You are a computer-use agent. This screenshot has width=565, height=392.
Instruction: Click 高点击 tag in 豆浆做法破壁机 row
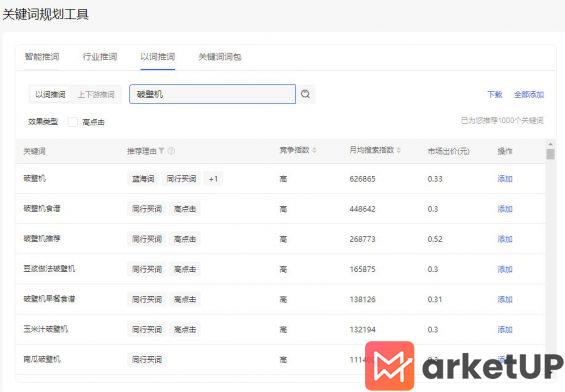(185, 269)
